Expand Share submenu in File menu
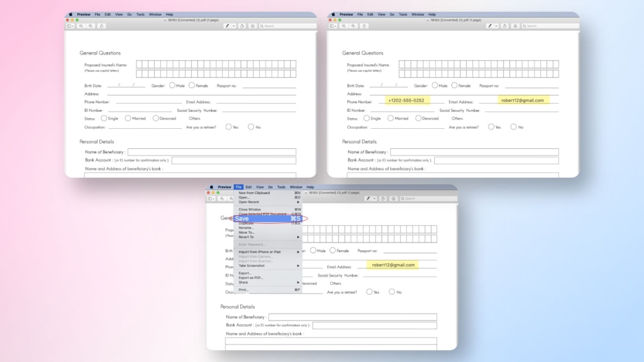The height and width of the screenshot is (362, 644). [x=268, y=282]
